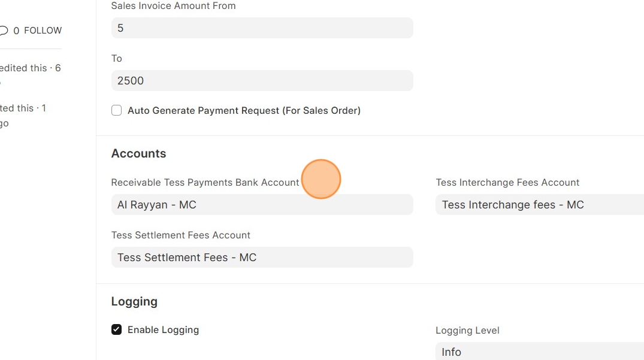Click the "Logging Level" label
This screenshot has height=360, width=644.
click(x=467, y=331)
